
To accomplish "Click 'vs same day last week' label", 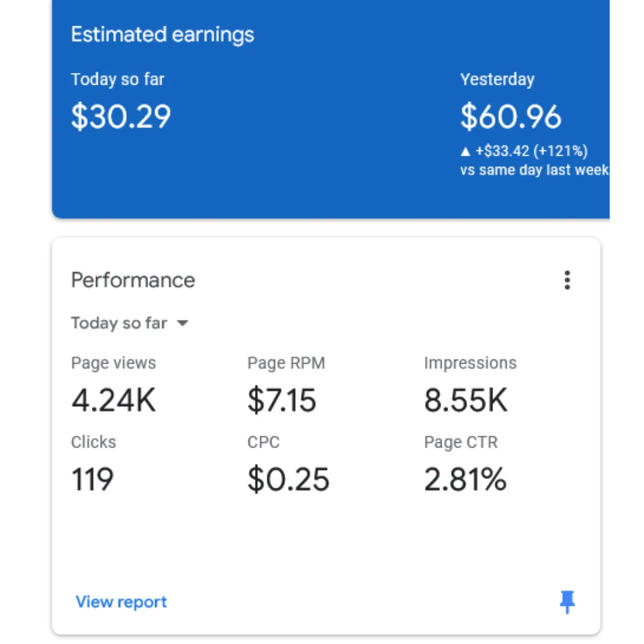I will (x=535, y=170).
